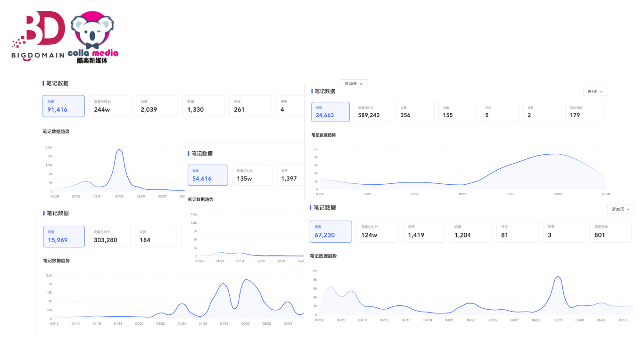The width and height of the screenshot is (644, 362).
Task: Click the 01/27 axis label
Action: tap(199, 261)
